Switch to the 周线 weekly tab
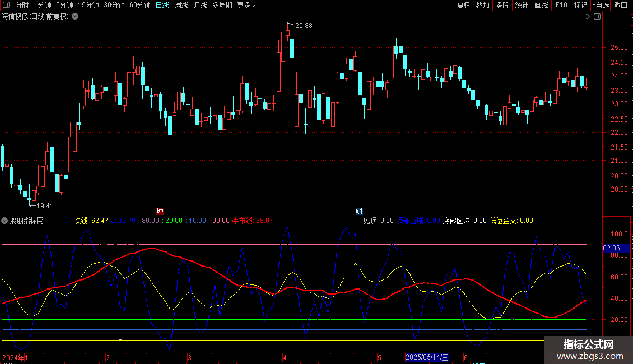The height and width of the screenshot is (364, 633). [181, 5]
